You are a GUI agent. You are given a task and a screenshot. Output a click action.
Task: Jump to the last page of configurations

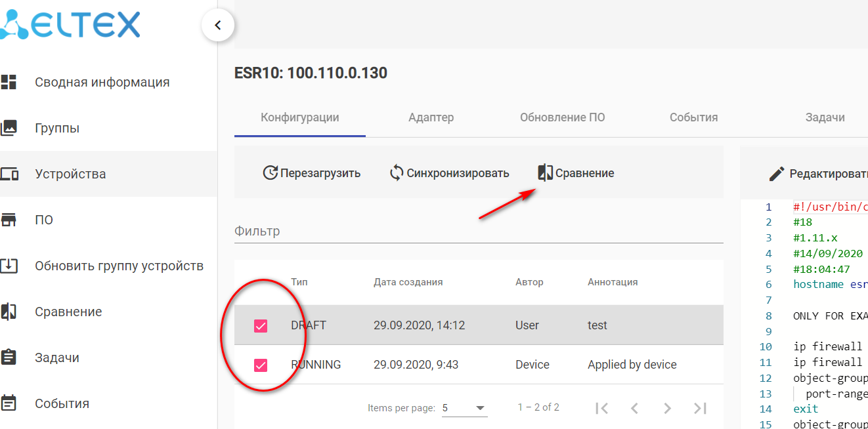[700, 408]
